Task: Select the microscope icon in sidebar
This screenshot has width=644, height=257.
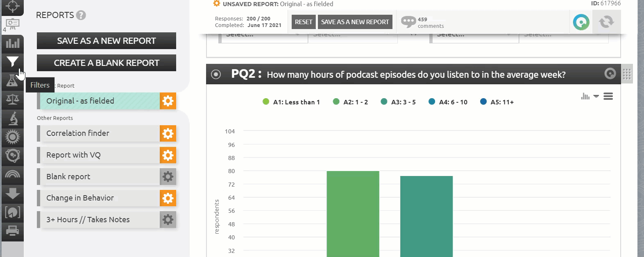Action: pyautogui.click(x=13, y=118)
